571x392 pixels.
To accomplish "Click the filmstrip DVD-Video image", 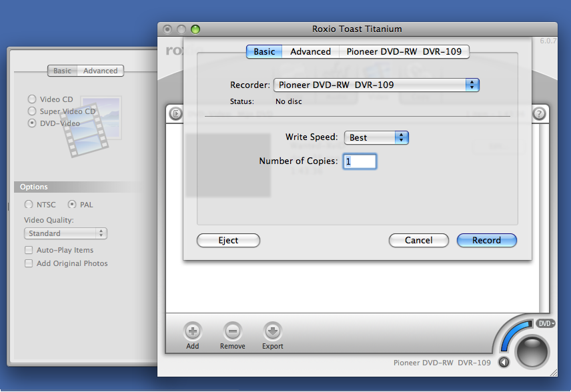I will pos(91,127).
